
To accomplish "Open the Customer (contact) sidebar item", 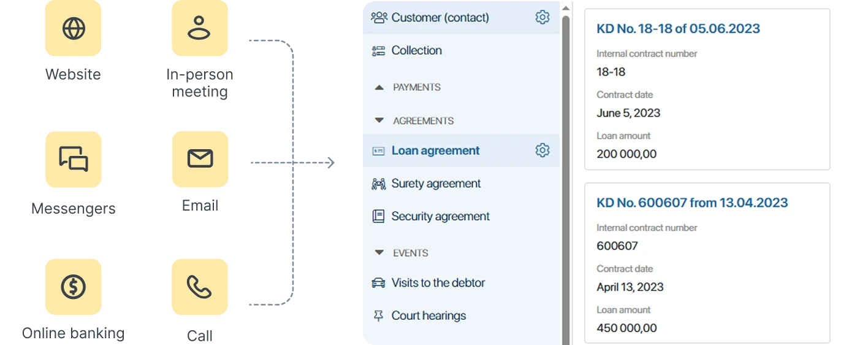I will tap(440, 18).
